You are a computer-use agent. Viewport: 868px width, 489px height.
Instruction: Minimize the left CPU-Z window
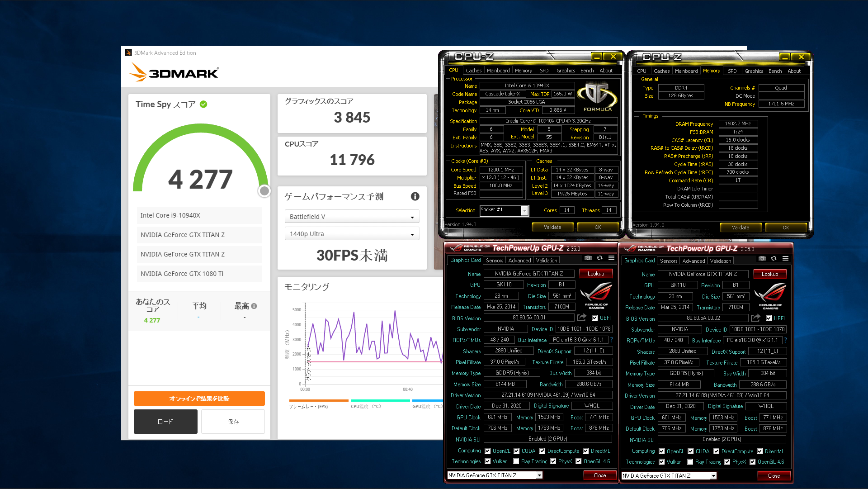coord(597,57)
